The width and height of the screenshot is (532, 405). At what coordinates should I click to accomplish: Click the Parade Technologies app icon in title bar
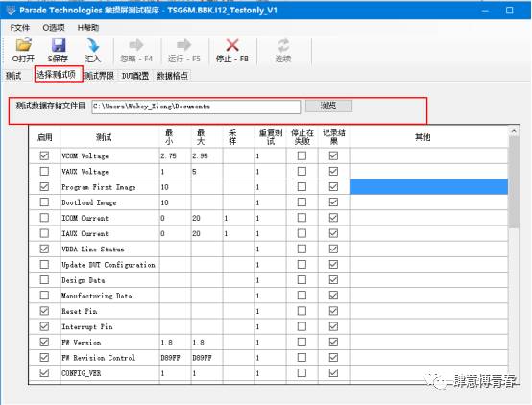(11, 11)
